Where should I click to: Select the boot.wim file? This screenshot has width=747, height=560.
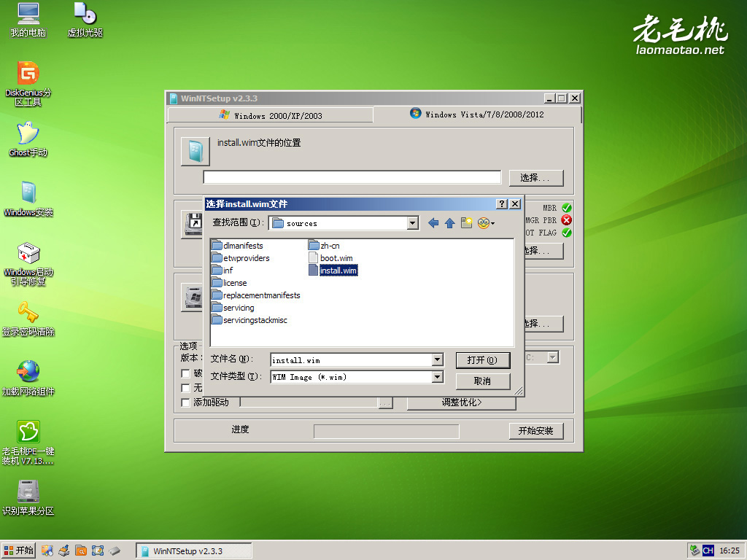click(331, 258)
